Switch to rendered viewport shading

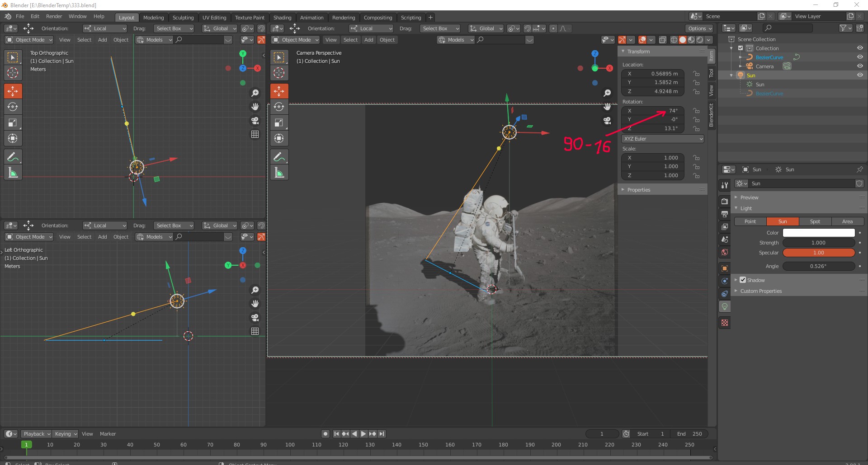[700, 40]
